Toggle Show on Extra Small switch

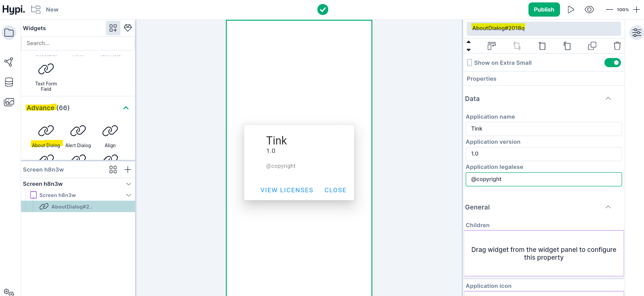612,63
